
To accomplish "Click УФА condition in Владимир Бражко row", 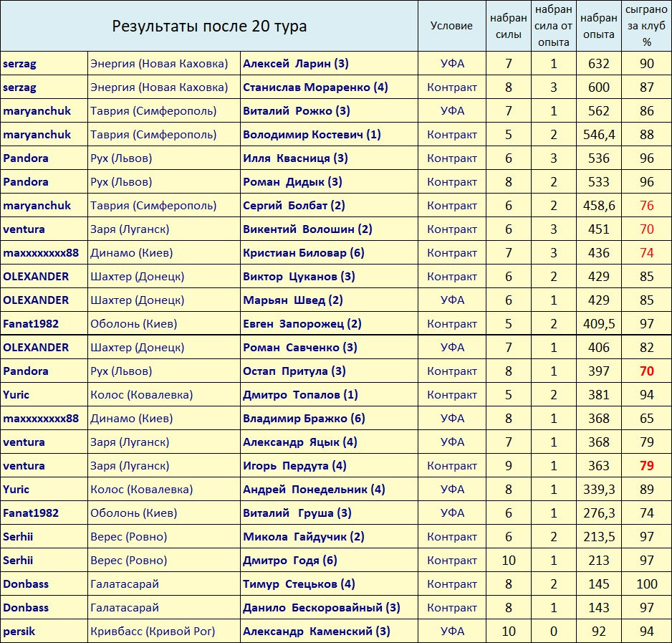I will [452, 418].
